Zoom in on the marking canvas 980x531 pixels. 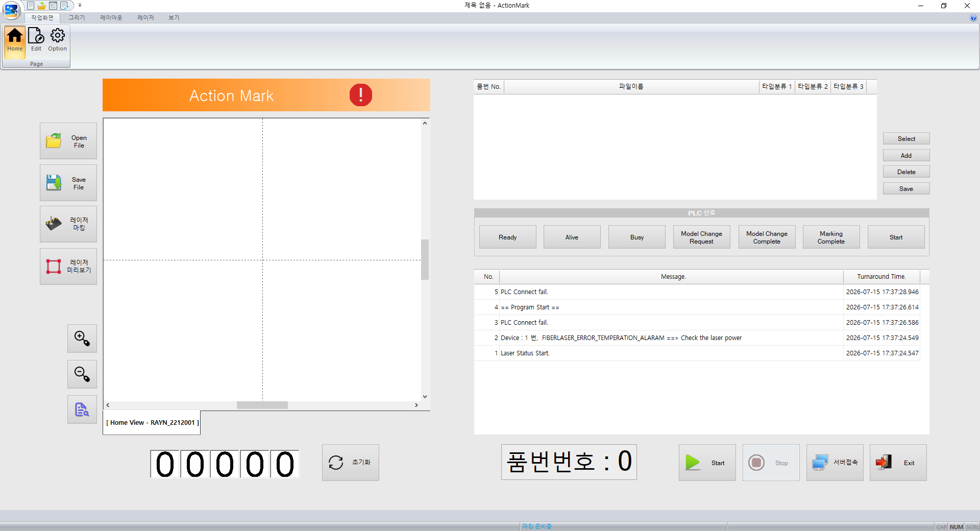click(x=82, y=339)
